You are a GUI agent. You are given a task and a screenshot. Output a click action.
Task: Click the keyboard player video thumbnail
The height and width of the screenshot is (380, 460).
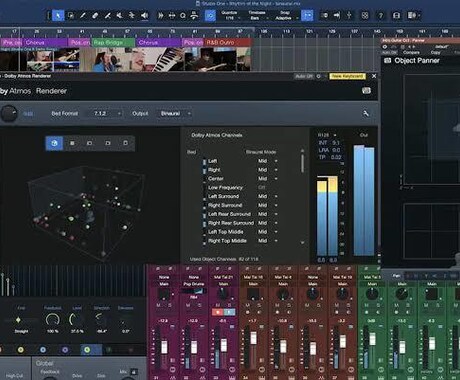coord(168,59)
